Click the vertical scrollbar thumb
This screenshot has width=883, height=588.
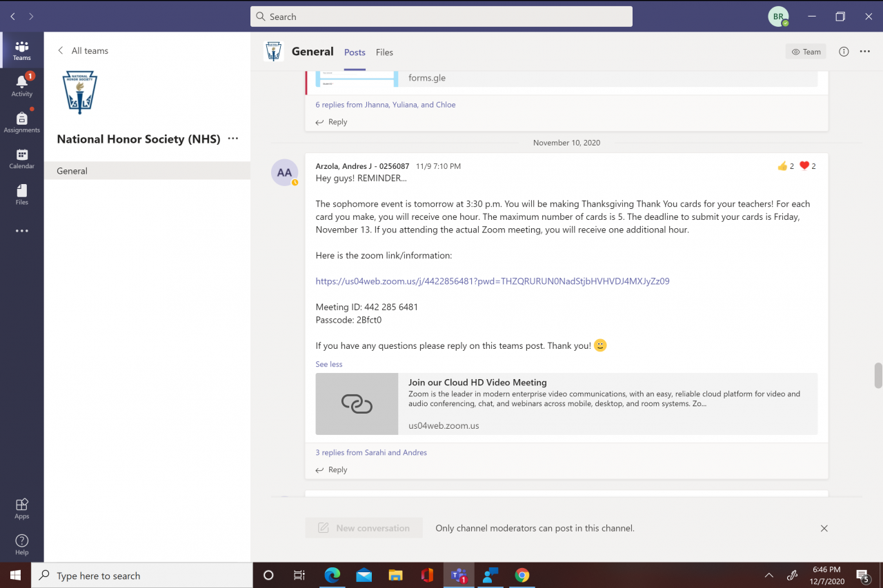pyautogui.click(x=878, y=376)
